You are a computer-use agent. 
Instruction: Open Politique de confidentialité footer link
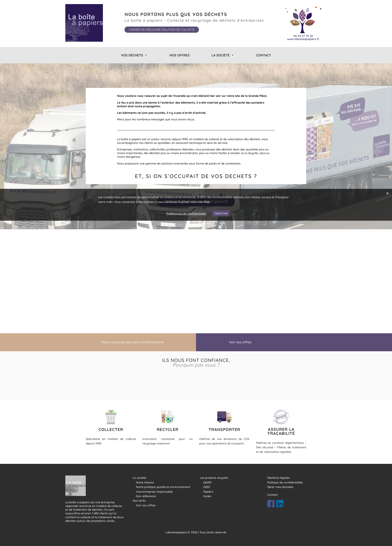pyautogui.click(x=285, y=482)
